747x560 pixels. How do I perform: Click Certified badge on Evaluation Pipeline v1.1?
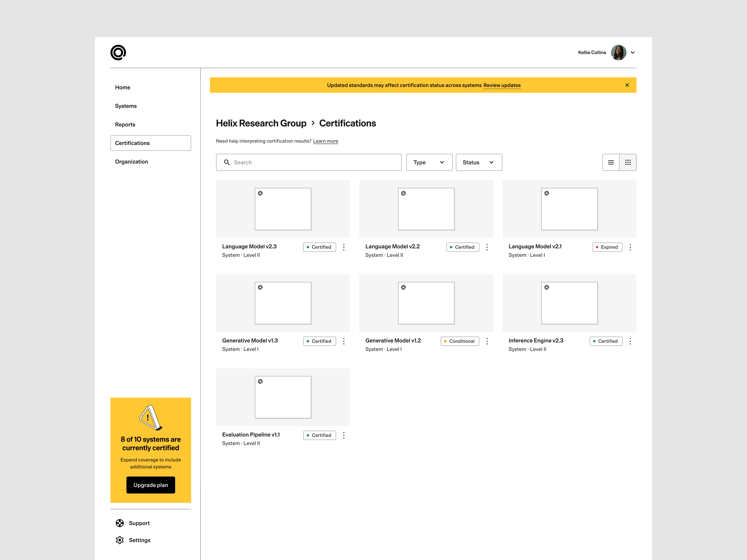[319, 435]
